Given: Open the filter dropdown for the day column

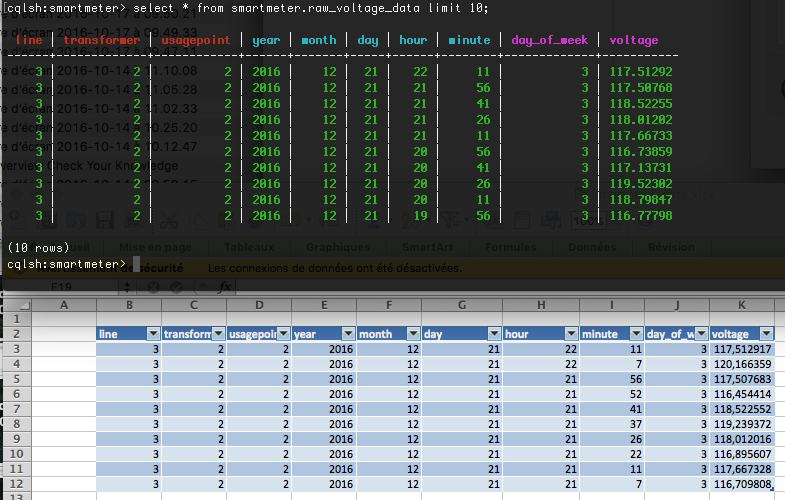Looking at the screenshot, I should [x=494, y=334].
